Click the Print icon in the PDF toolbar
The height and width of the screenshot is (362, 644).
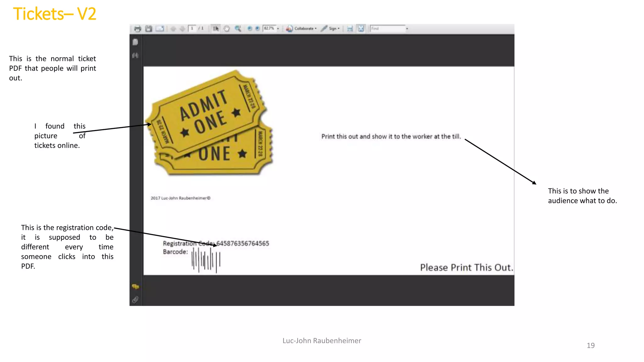point(137,29)
